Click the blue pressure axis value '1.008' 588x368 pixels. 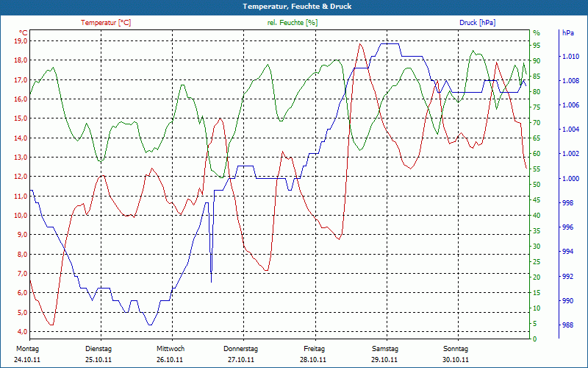pyautogui.click(x=571, y=81)
